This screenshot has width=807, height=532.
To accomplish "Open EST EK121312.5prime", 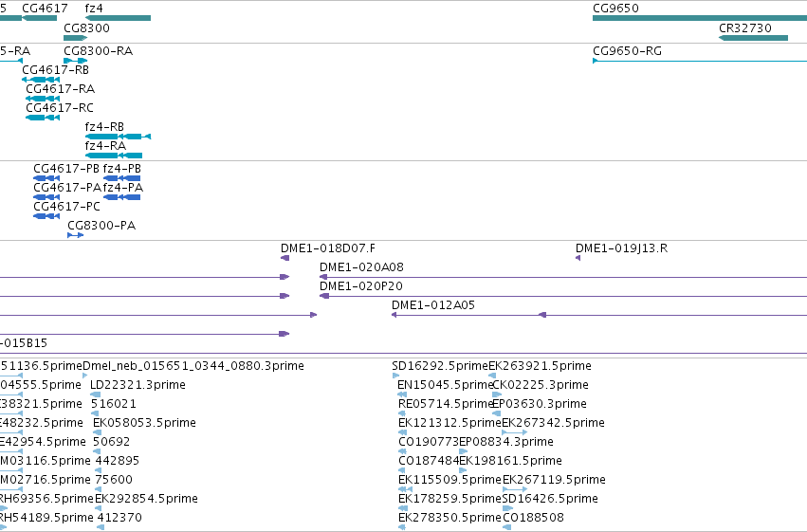I will pyautogui.click(x=449, y=423).
